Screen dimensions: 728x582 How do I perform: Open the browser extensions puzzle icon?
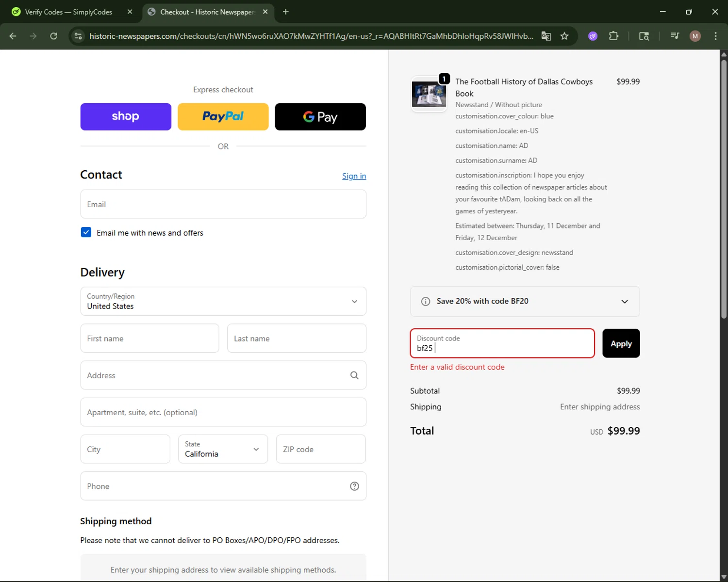(x=613, y=36)
